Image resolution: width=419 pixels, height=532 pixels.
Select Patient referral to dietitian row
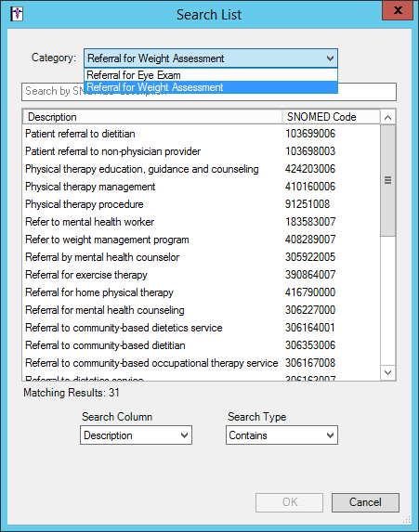202,134
